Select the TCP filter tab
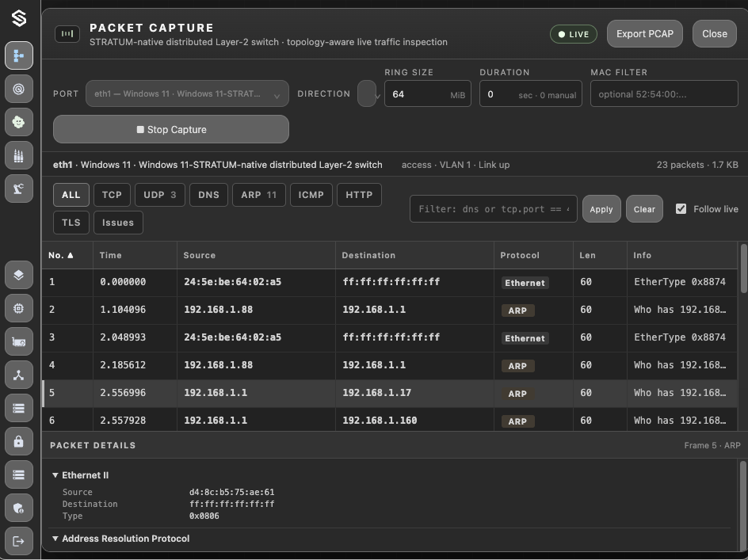The width and height of the screenshot is (748, 560). pos(112,195)
